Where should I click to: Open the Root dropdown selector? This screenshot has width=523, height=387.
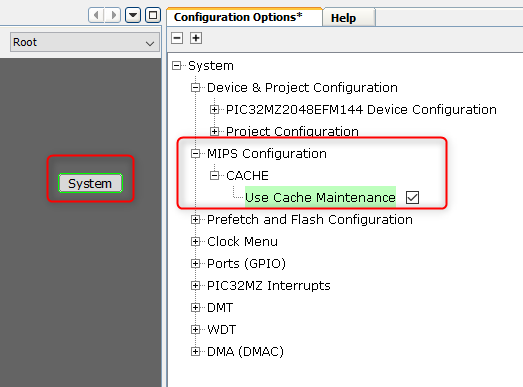tap(85, 42)
